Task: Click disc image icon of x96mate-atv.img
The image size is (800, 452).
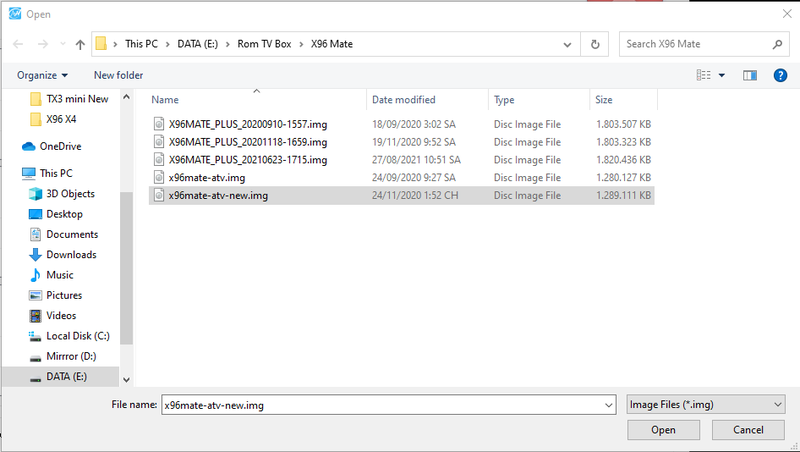Action: pos(159,178)
